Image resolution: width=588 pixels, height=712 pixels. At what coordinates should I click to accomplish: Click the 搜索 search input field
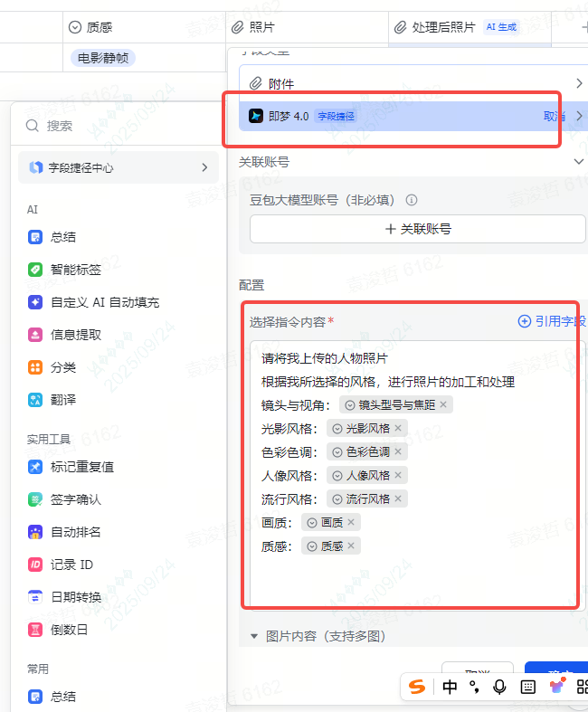(x=118, y=126)
